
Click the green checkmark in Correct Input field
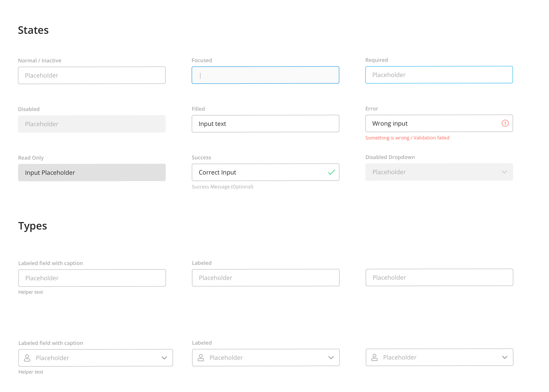click(x=331, y=172)
